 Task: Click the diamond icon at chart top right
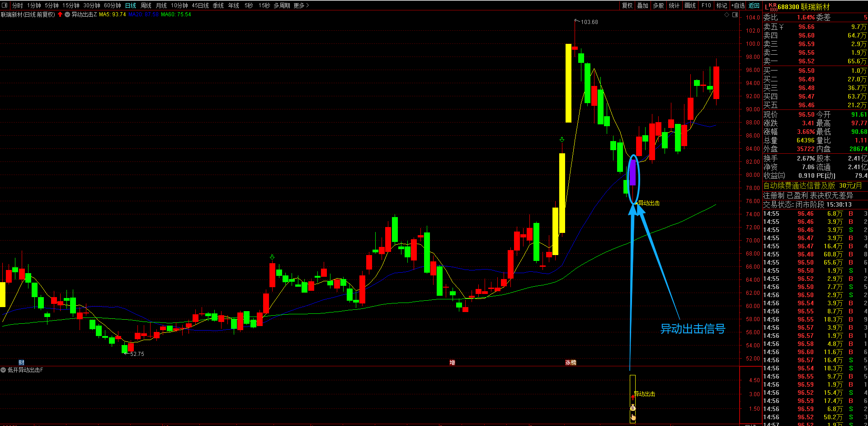pyautogui.click(x=727, y=14)
